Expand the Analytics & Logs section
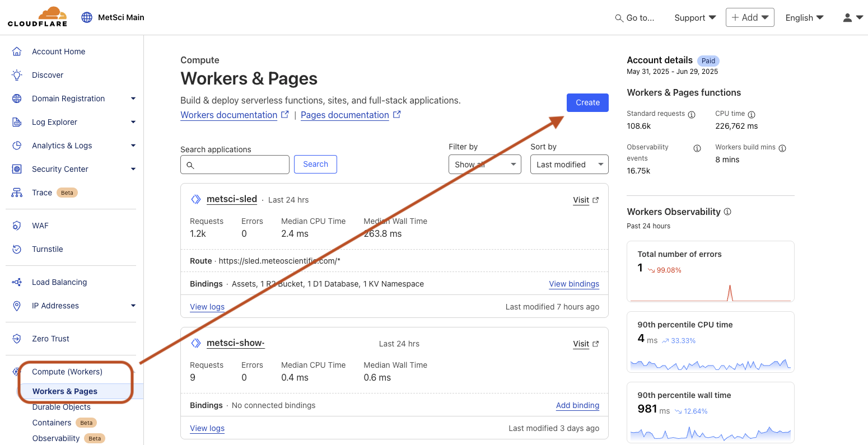This screenshot has width=868, height=445. (133, 146)
